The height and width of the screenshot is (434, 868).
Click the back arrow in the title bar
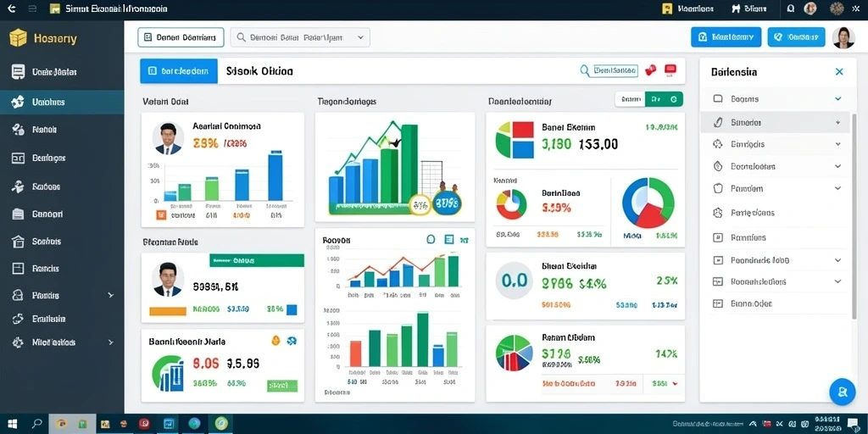(12, 8)
